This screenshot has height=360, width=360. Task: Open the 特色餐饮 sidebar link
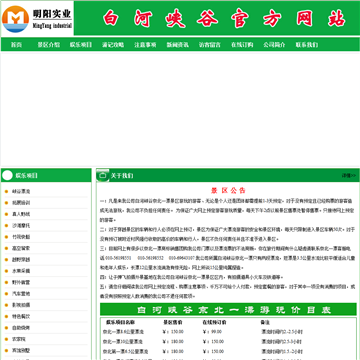click(x=21, y=316)
